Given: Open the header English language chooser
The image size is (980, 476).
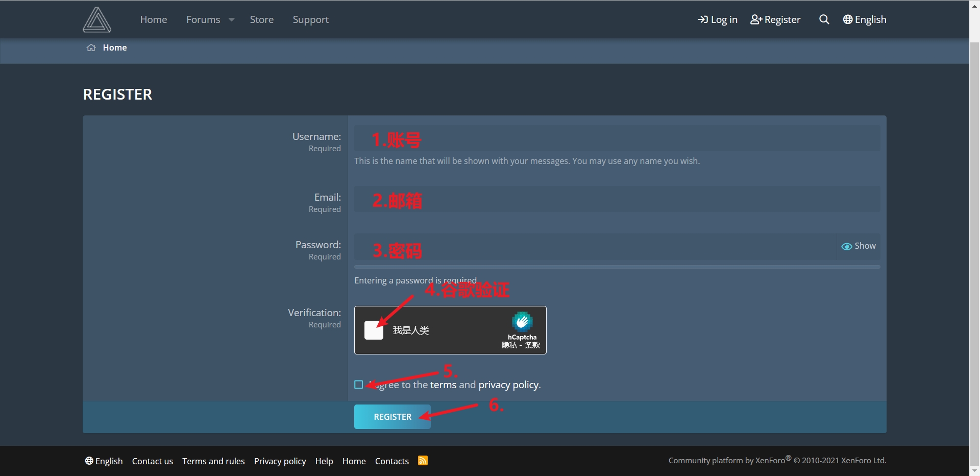Looking at the screenshot, I should point(865,19).
